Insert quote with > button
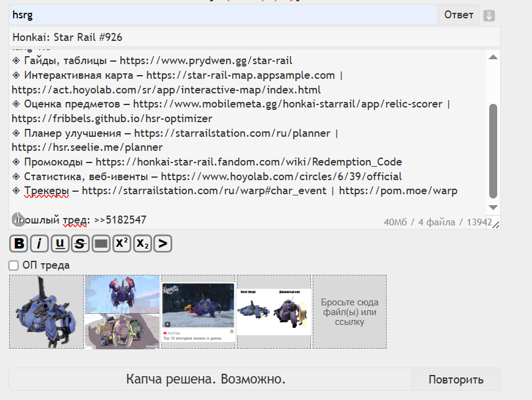This screenshot has height=400, width=532. [x=163, y=243]
